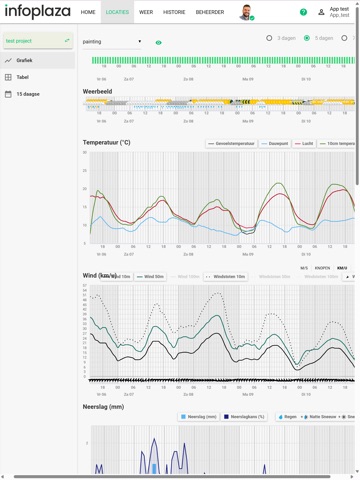The width and height of the screenshot is (360, 480).
Task: Select the 5 dagen radio button
Action: coord(307,38)
